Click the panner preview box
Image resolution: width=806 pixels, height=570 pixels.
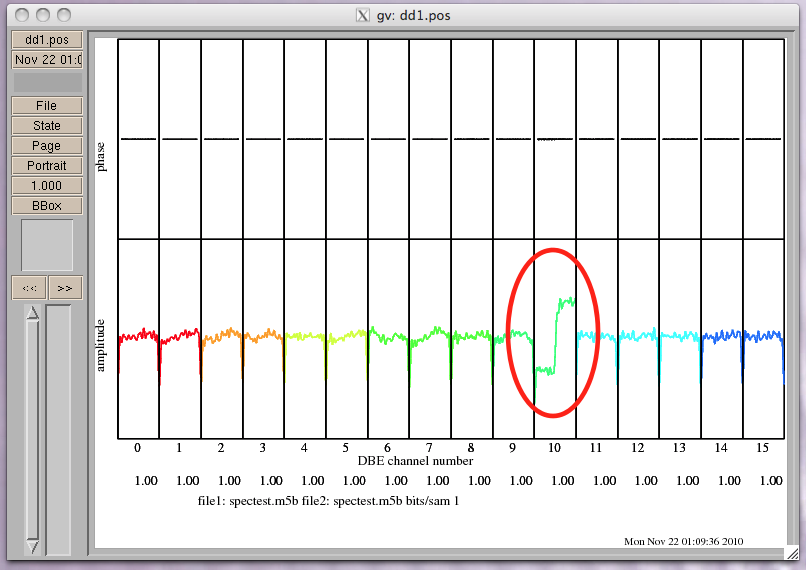(x=47, y=245)
